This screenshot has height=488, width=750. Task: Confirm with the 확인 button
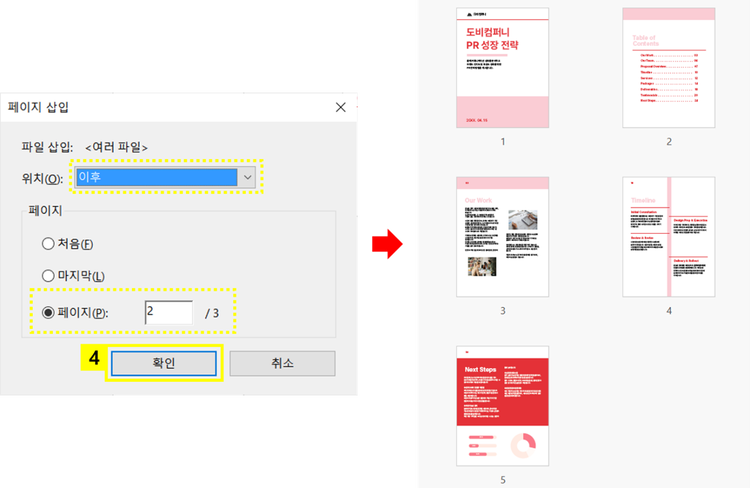(x=164, y=363)
